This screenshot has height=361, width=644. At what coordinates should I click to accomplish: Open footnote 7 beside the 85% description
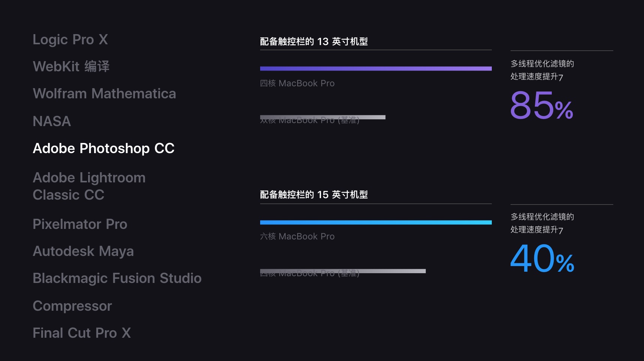(x=561, y=78)
